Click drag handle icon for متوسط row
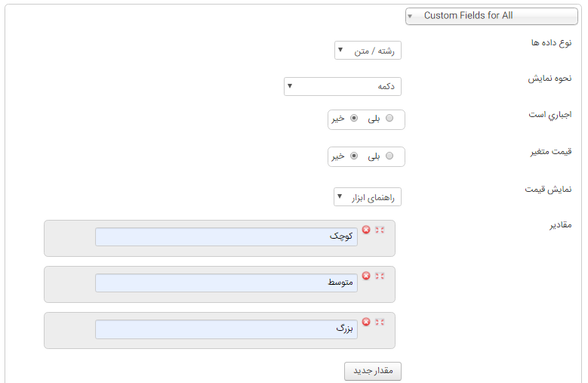The height and width of the screenshot is (383, 588). (380, 276)
